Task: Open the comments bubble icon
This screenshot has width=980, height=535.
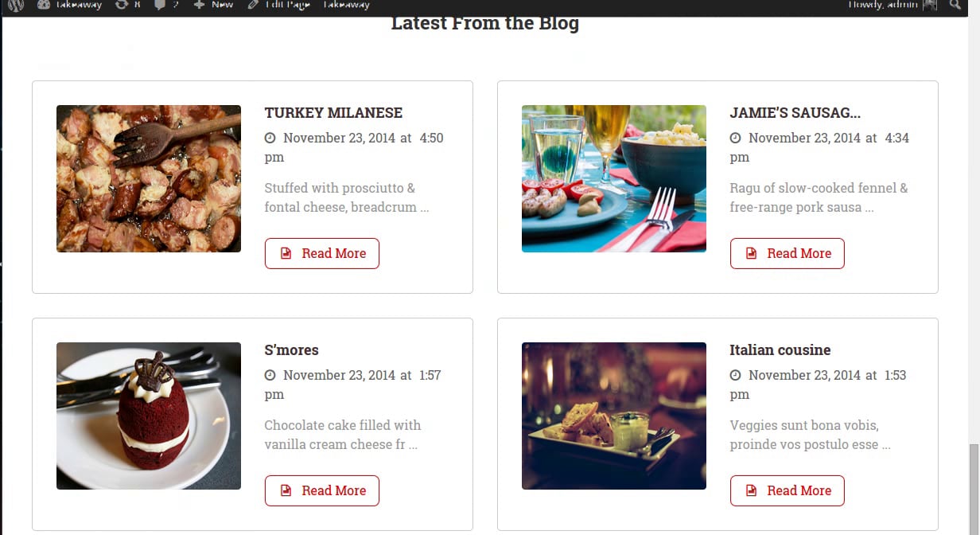Action: pyautogui.click(x=160, y=5)
